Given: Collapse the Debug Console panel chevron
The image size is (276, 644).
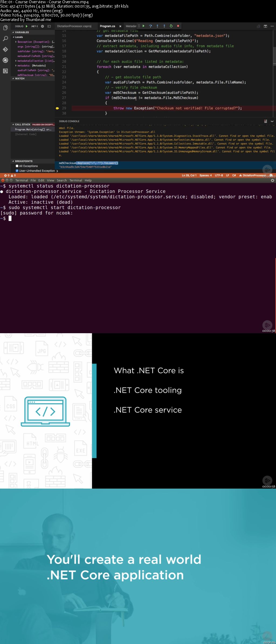Looking at the screenshot, I should 272,121.
